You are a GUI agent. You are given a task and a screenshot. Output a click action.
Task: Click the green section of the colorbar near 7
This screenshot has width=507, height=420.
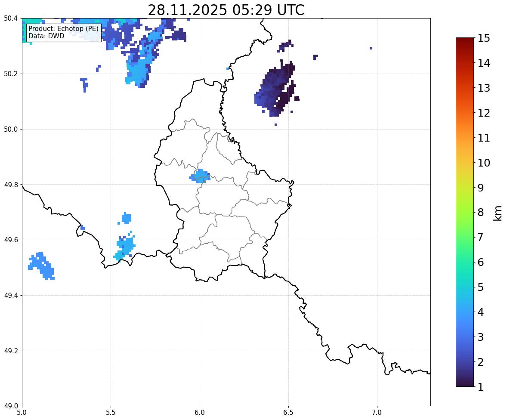click(465, 237)
